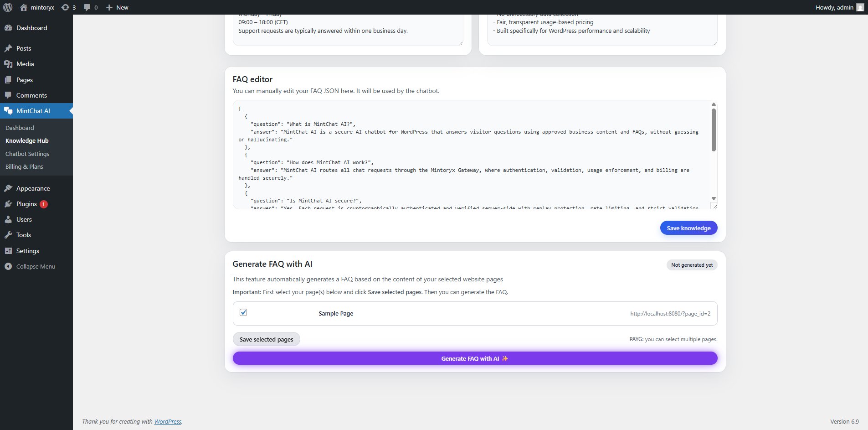Click the Generate FAQ with AI button
The image size is (868, 430).
[474, 358]
